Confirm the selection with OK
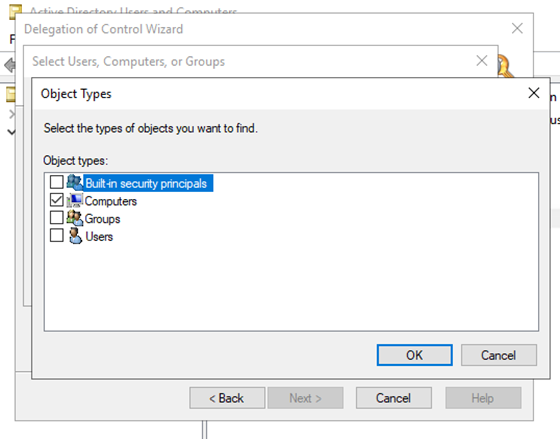 point(414,355)
